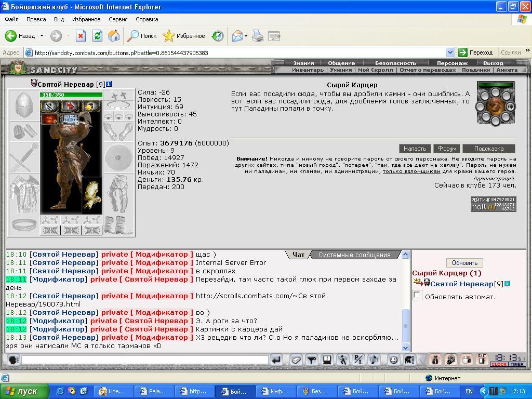
Task: Click the owl pet thumbnail
Action: (x=92, y=195)
